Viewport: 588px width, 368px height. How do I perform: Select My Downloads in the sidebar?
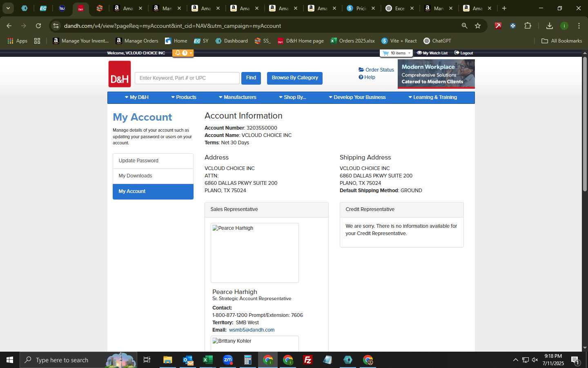[x=153, y=176]
